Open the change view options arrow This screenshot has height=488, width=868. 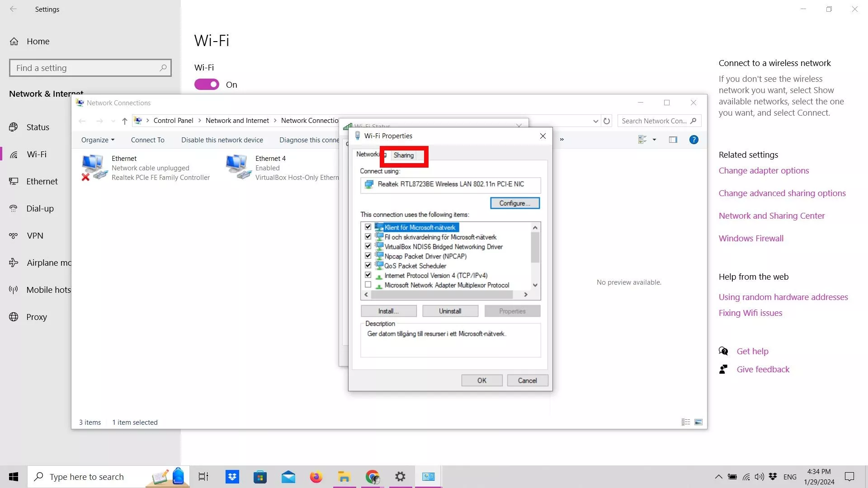[x=654, y=140]
